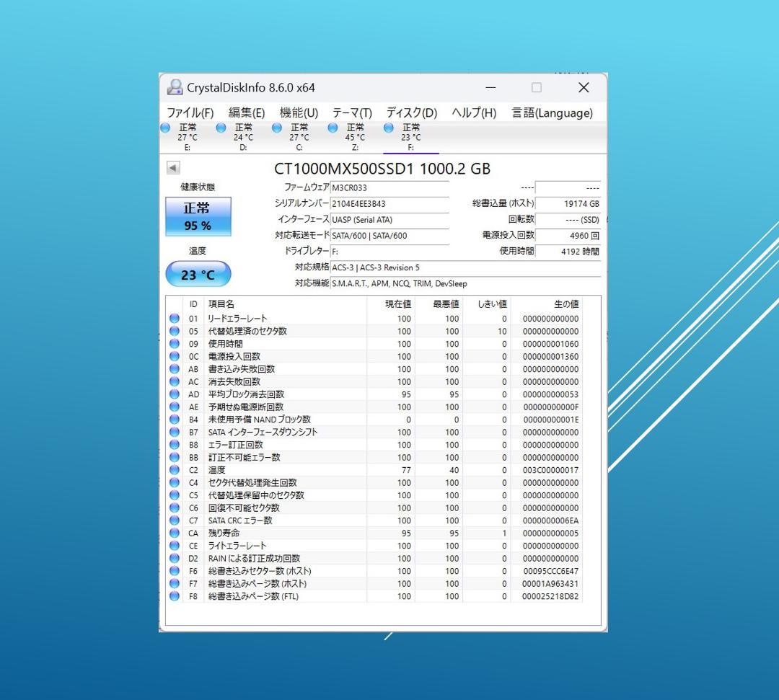Click status orb for ID B7 SATA ダウンシフト
779x700 pixels.
(175, 432)
